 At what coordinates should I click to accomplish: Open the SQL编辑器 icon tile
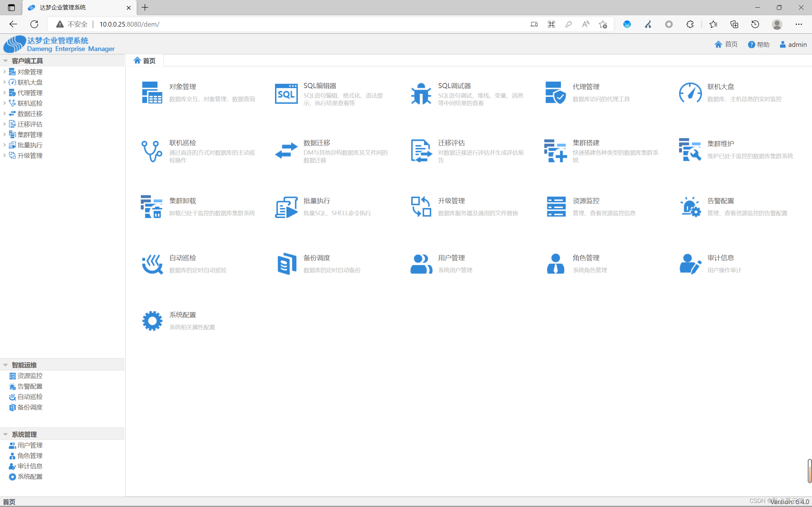coord(286,94)
